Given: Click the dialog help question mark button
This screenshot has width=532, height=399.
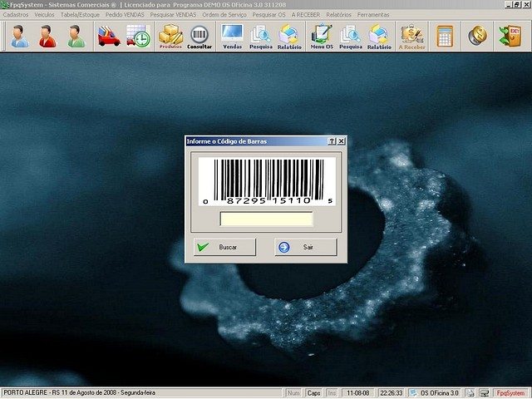Looking at the screenshot, I should coord(332,141).
